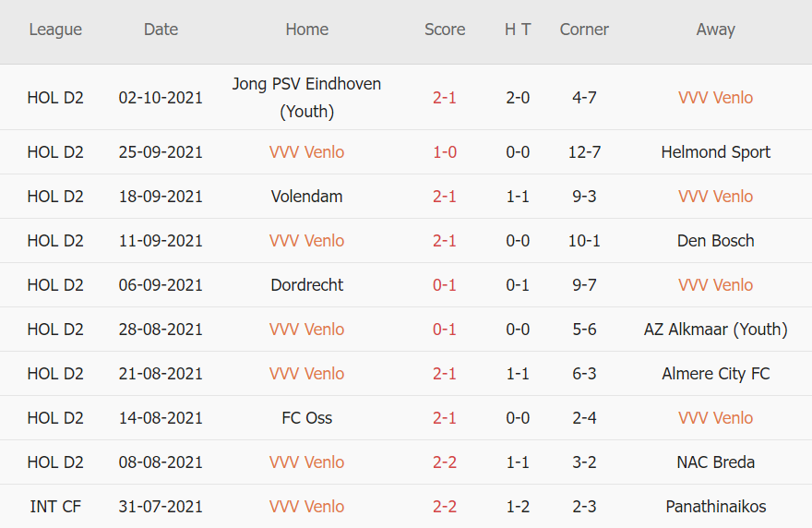812x528 pixels.
Task: Open the Helmond Sport team page
Action: pos(715,152)
